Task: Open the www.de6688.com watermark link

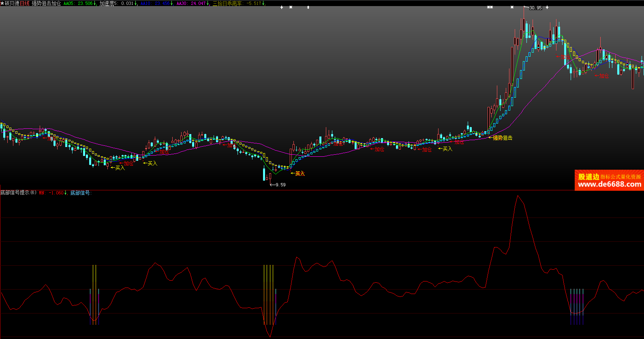Action: pyautogui.click(x=609, y=184)
